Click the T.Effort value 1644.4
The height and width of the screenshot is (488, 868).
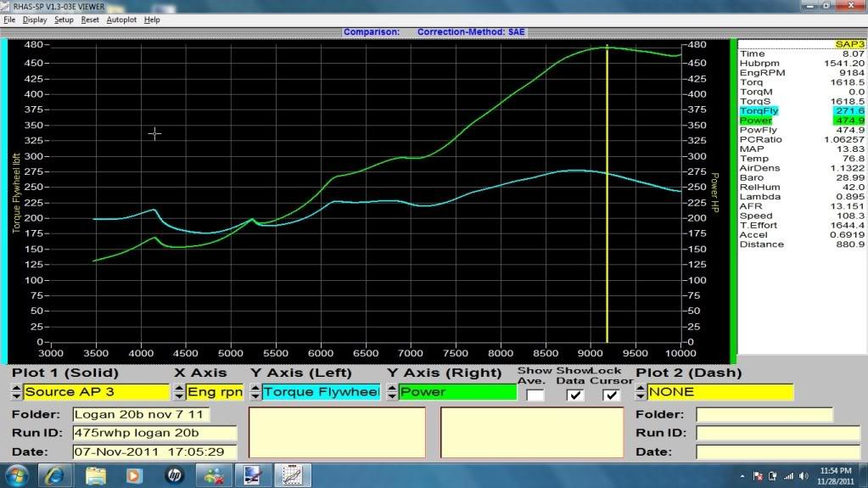point(848,226)
